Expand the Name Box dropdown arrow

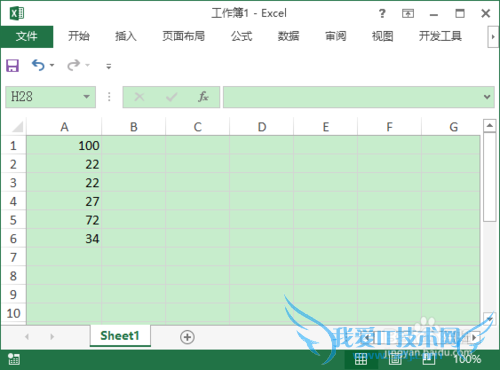pos(87,97)
